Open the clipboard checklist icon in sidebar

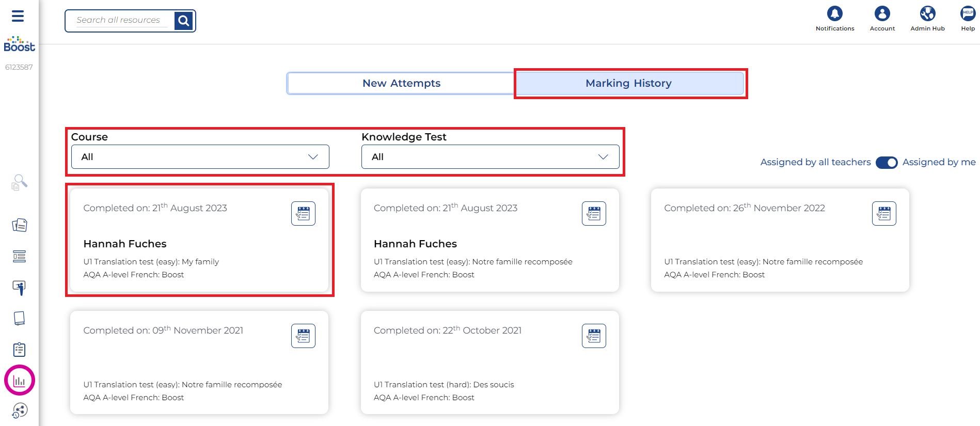coord(20,350)
